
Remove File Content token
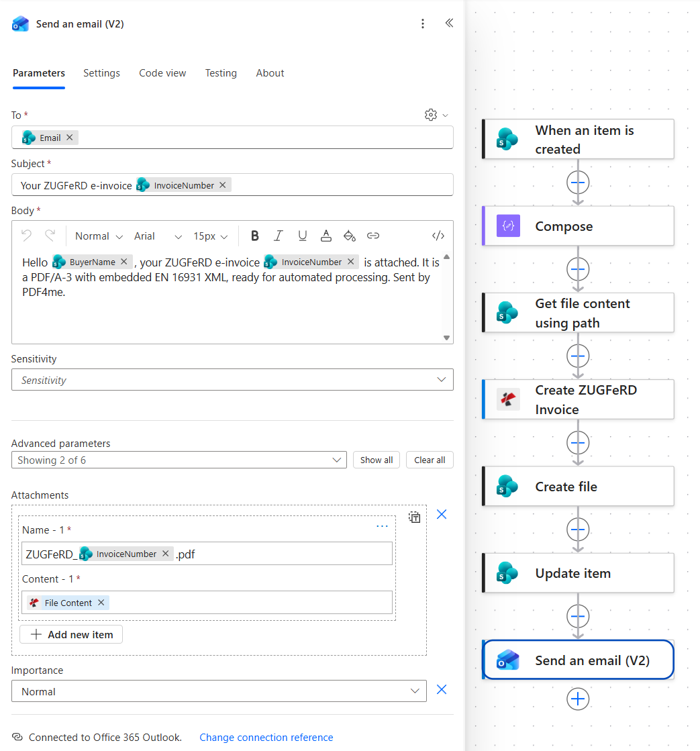tap(101, 603)
